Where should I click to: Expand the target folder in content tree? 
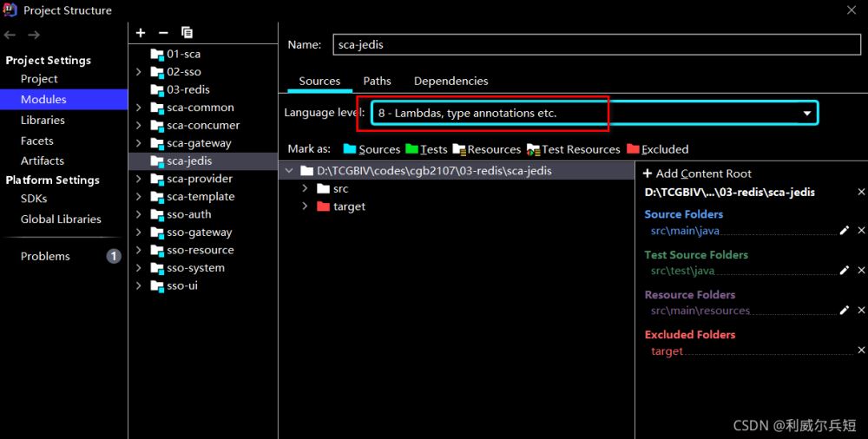(x=305, y=206)
